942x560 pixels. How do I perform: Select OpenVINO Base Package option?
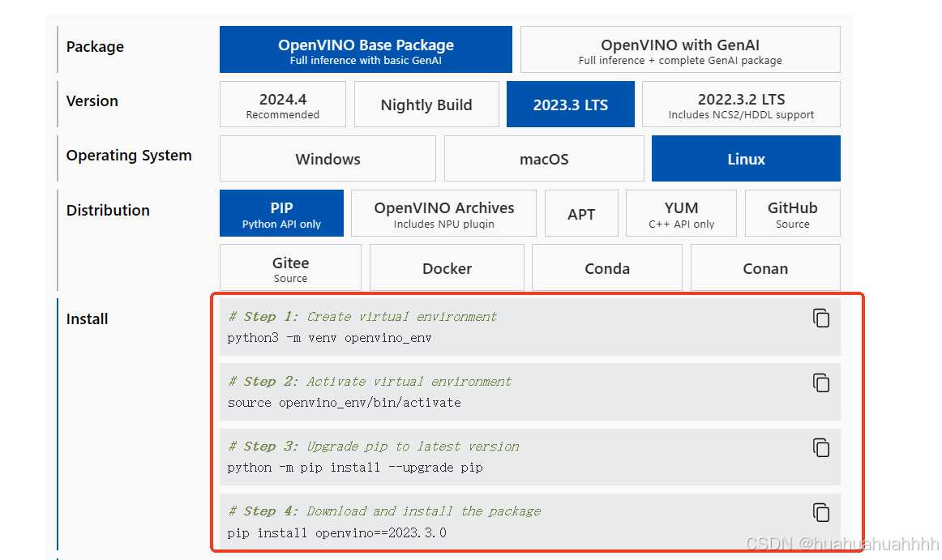click(x=366, y=49)
